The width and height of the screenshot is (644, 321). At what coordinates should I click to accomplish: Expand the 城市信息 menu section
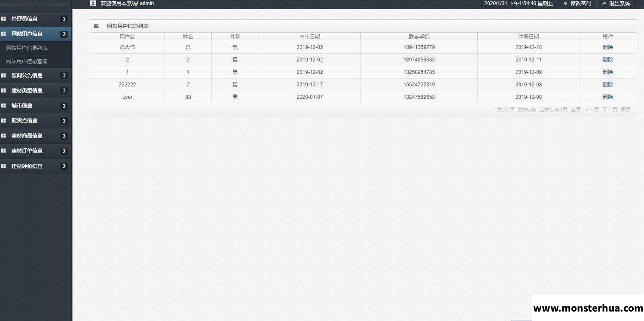pyautogui.click(x=36, y=106)
